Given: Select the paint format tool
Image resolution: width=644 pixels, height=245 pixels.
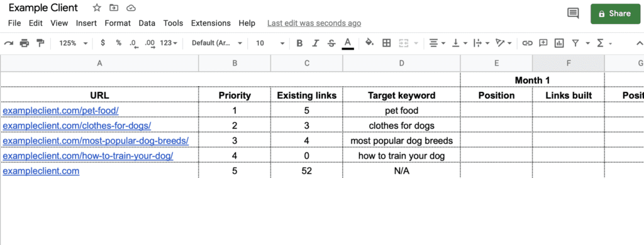Looking at the screenshot, I should tap(40, 43).
